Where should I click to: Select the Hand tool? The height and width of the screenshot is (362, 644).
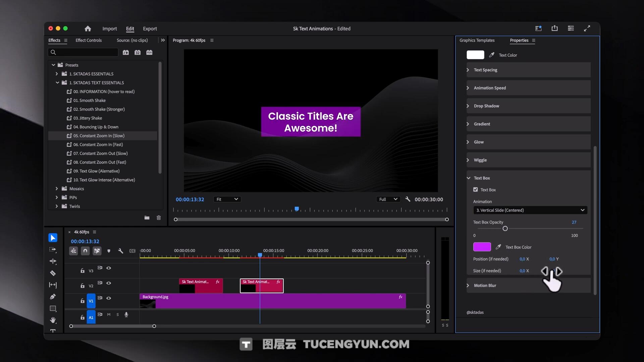click(53, 320)
